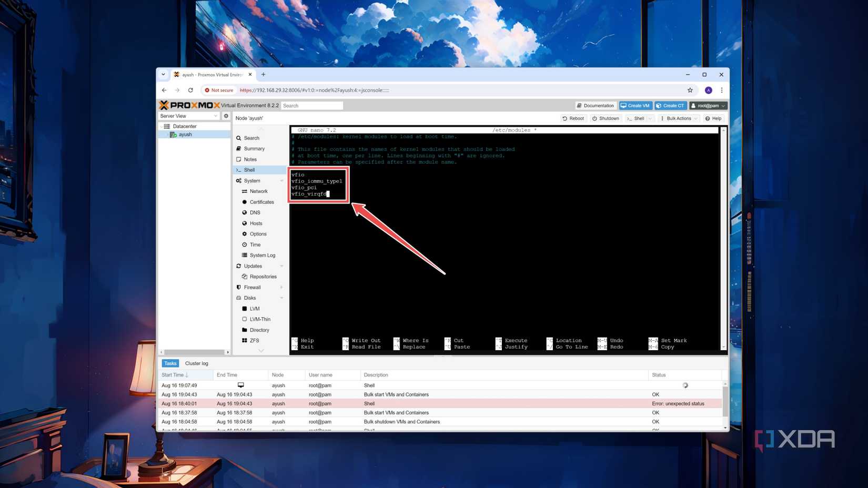The image size is (868, 488).
Task: Open DNS settings
Action: click(x=255, y=212)
